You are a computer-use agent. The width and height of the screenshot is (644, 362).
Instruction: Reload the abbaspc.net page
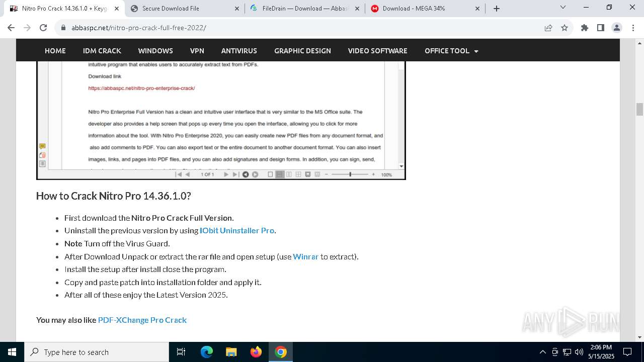coord(43,28)
